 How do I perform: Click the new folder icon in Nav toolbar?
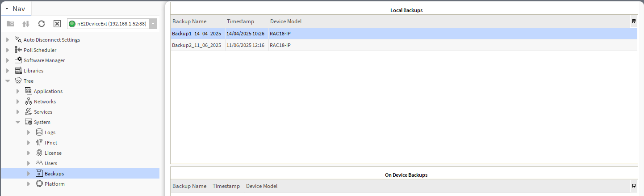(10, 24)
